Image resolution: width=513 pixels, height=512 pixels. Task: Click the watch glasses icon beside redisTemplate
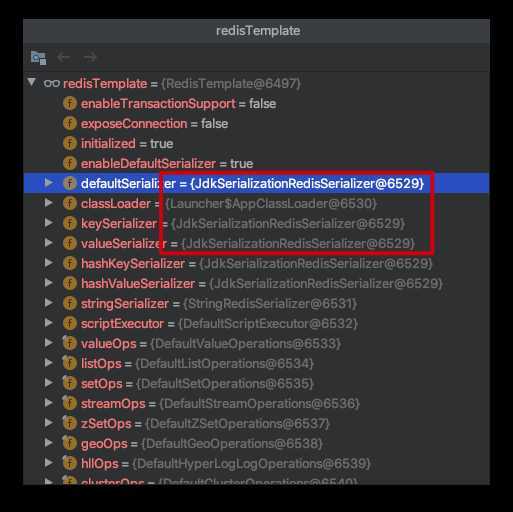point(52,83)
